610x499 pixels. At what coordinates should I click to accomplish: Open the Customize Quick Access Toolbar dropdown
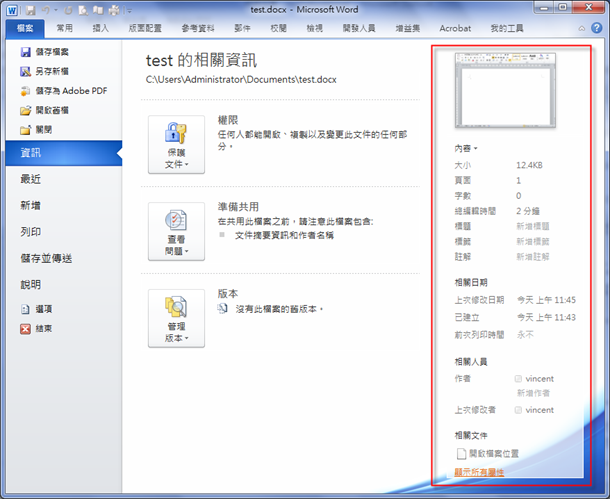pos(129,11)
